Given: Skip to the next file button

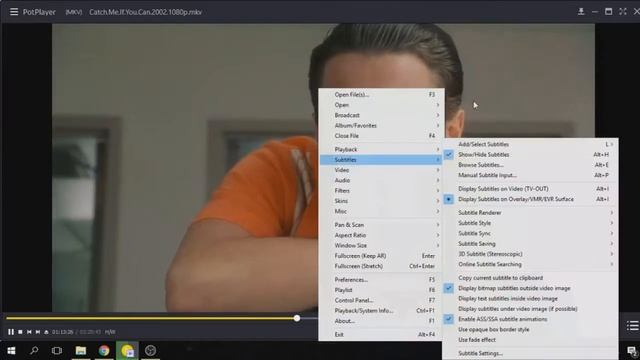Looking at the screenshot, I should [38, 332].
